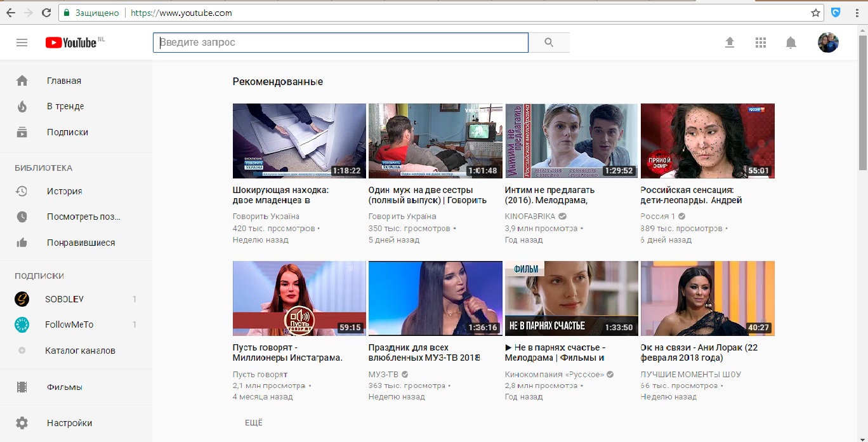Go to Главная in sidebar
The height and width of the screenshot is (442, 868).
tap(63, 81)
